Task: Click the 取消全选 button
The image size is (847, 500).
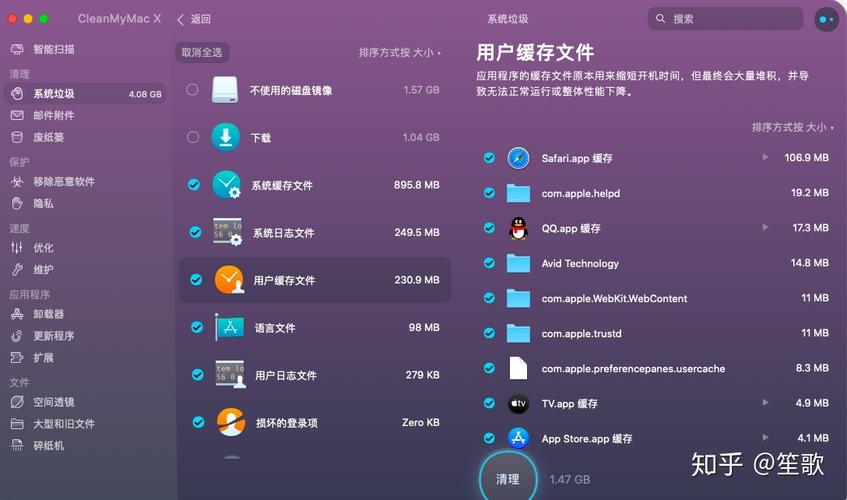Action: click(202, 52)
